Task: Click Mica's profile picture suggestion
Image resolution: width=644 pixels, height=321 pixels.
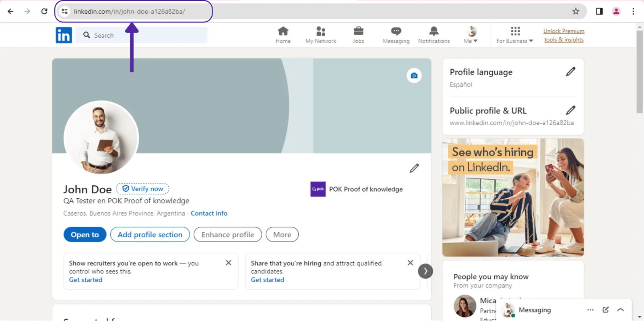Action: [465, 306]
